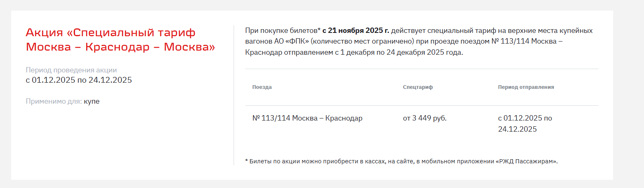Screen dimensions: 644x188
Task: Click the departure period dates in the table row
Action: point(525,123)
